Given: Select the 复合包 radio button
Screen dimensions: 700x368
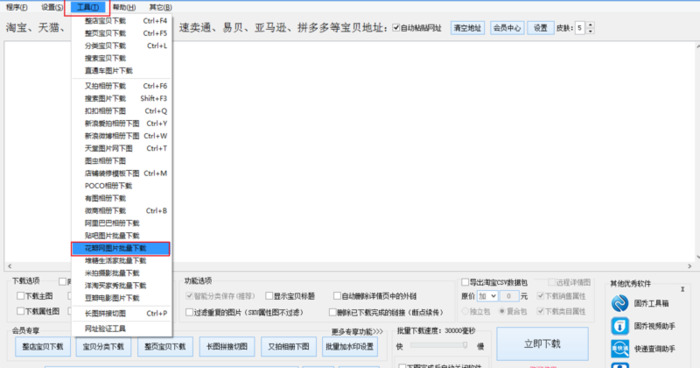Looking at the screenshot, I should 502,311.
